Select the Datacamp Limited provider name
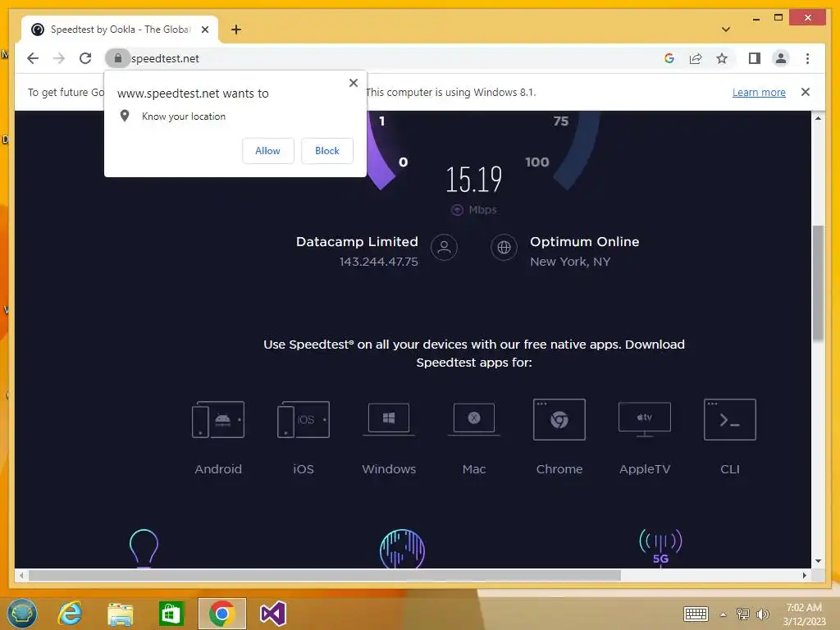840x630 pixels. click(357, 242)
